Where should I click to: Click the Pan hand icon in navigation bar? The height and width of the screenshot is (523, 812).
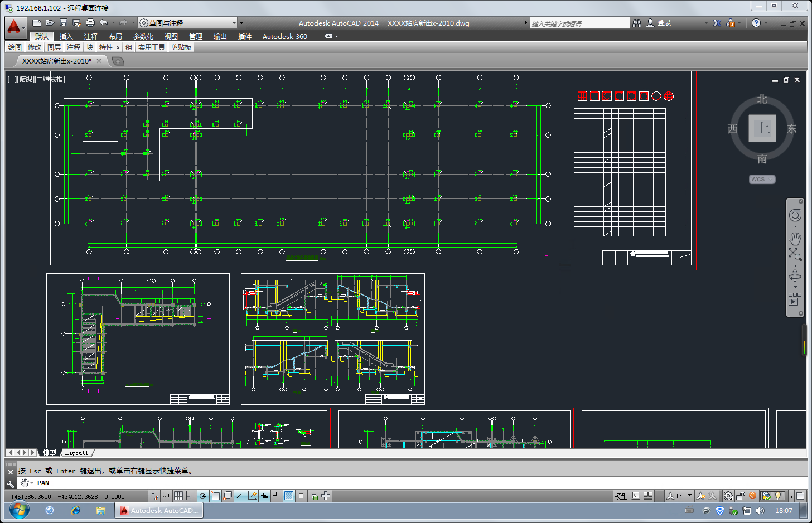[x=795, y=239]
